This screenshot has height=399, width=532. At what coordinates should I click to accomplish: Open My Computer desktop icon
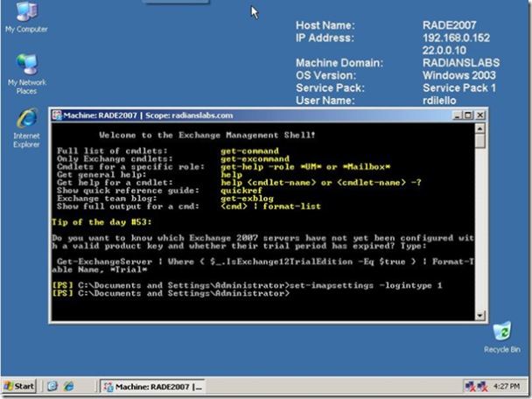coord(25,15)
